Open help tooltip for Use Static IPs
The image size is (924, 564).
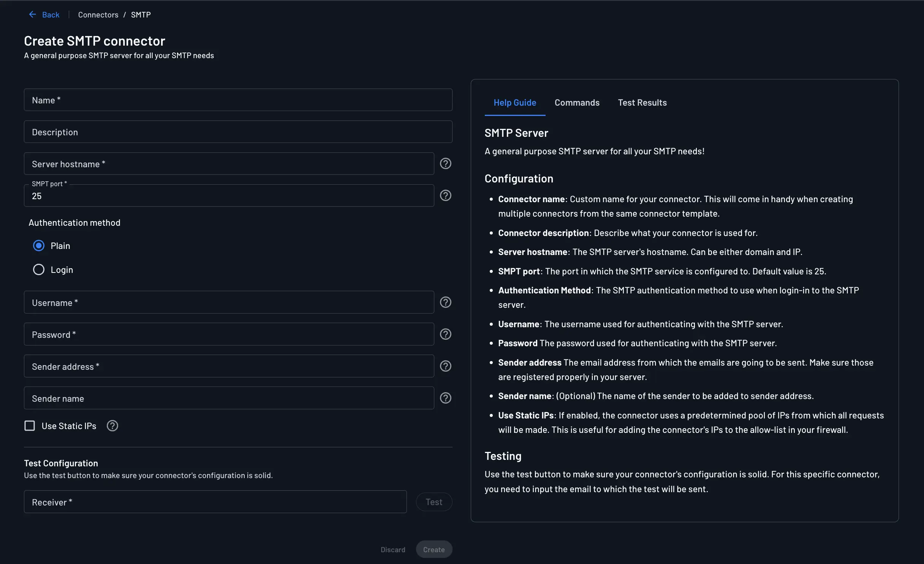[x=112, y=426]
